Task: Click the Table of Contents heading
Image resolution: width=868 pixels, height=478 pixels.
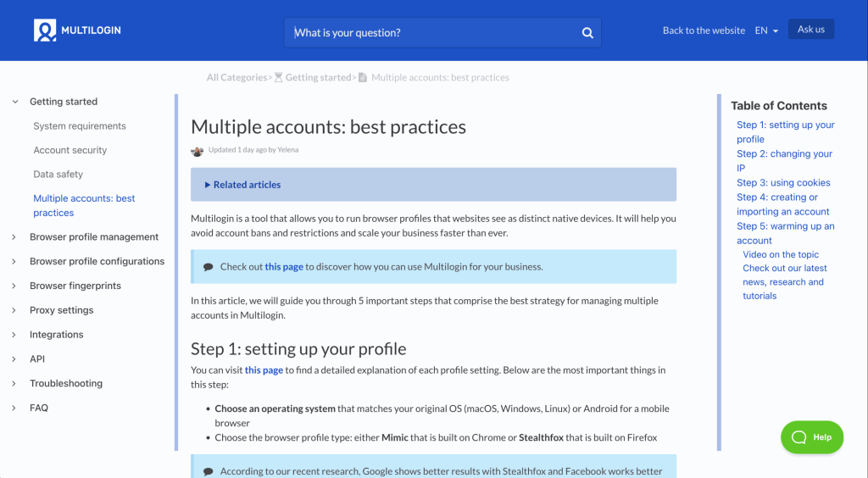Action: (779, 106)
